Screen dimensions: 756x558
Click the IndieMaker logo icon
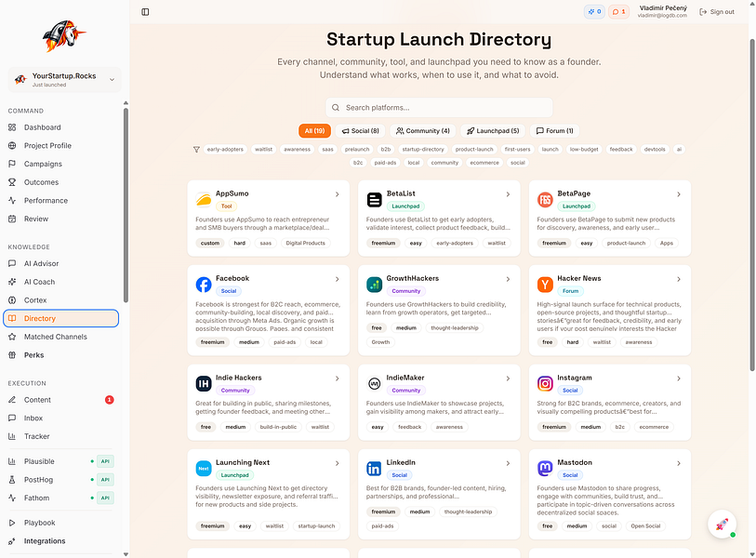click(374, 383)
